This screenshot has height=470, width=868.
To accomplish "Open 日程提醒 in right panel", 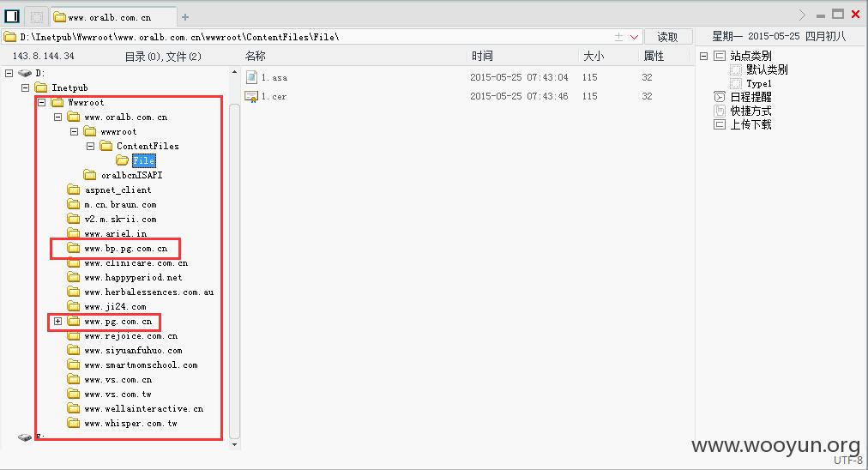I will [750, 97].
